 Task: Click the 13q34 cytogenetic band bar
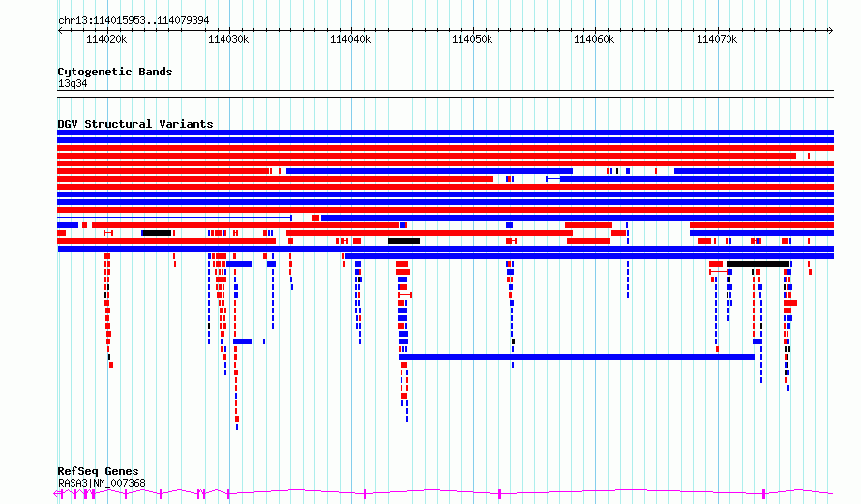coord(445,94)
